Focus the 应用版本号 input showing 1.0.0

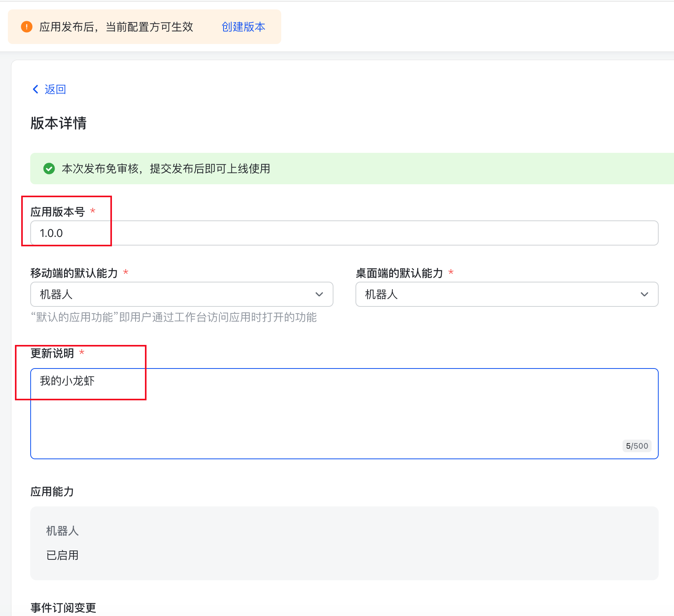(344, 233)
